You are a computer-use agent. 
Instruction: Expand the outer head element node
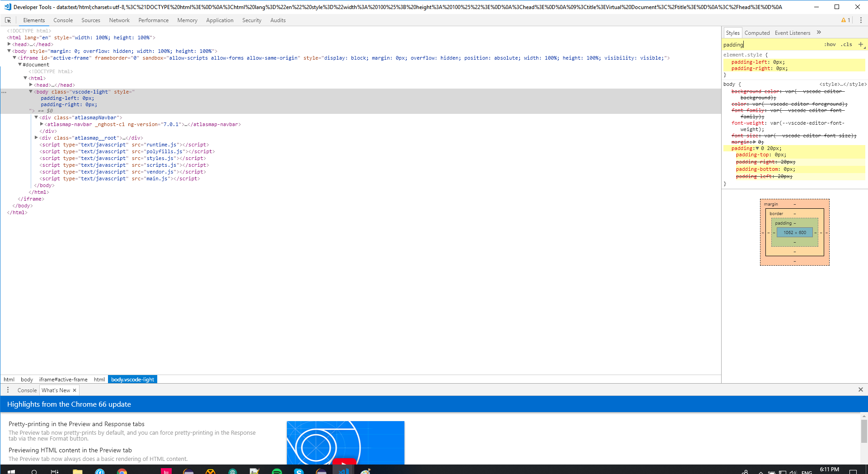tap(9, 44)
